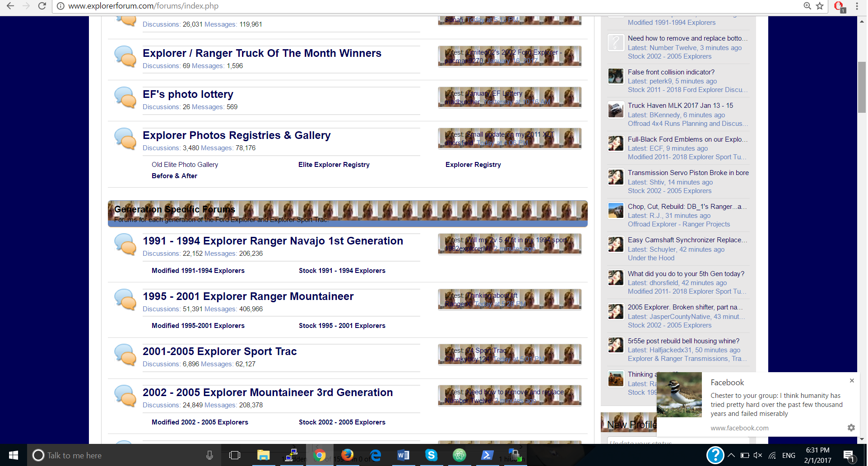Viewport: 868px width, 466px height.
Task: Open 'Transmission Servo Piston Broke in bore' thread
Action: (x=688, y=173)
